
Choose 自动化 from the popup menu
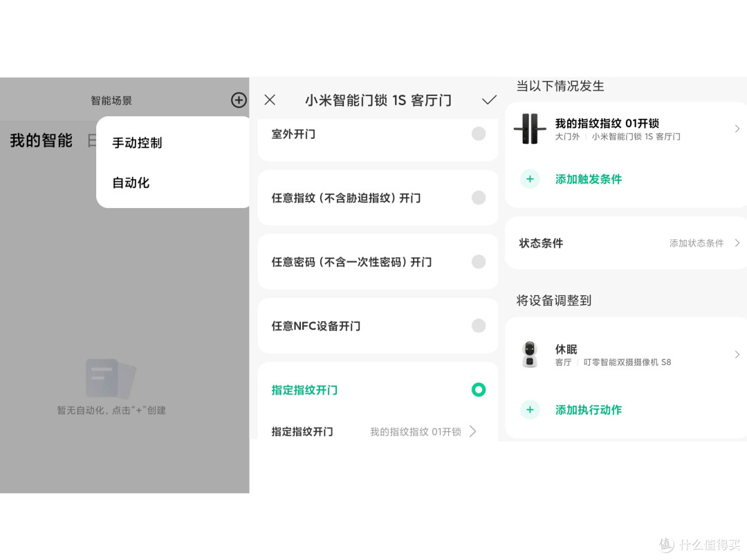pos(131,183)
